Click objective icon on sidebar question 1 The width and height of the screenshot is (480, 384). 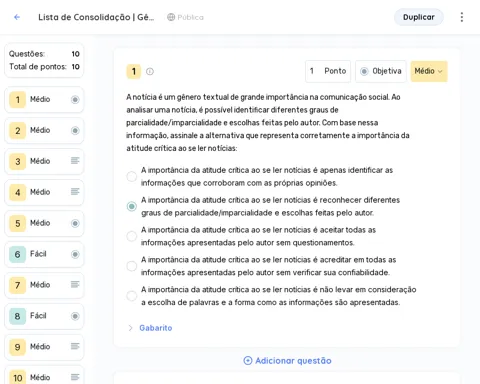75,99
